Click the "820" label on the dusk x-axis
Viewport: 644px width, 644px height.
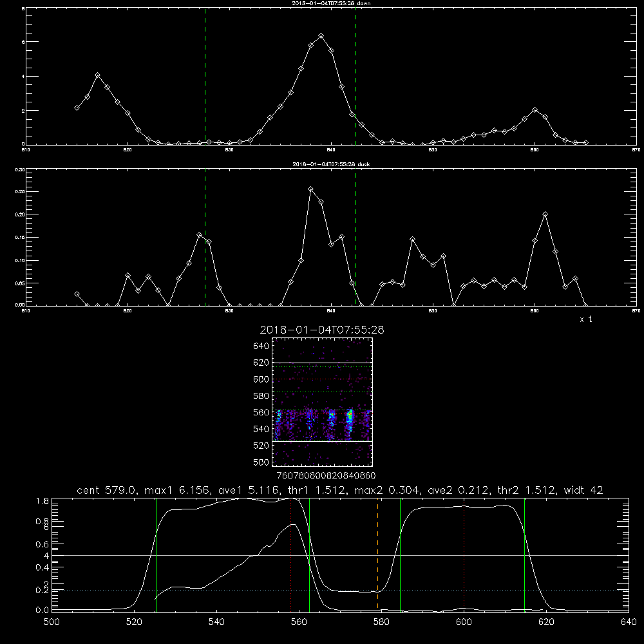pos(128,311)
